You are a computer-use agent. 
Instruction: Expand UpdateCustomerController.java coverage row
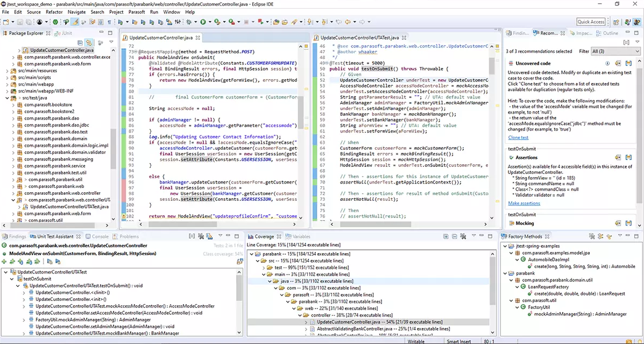(306, 322)
